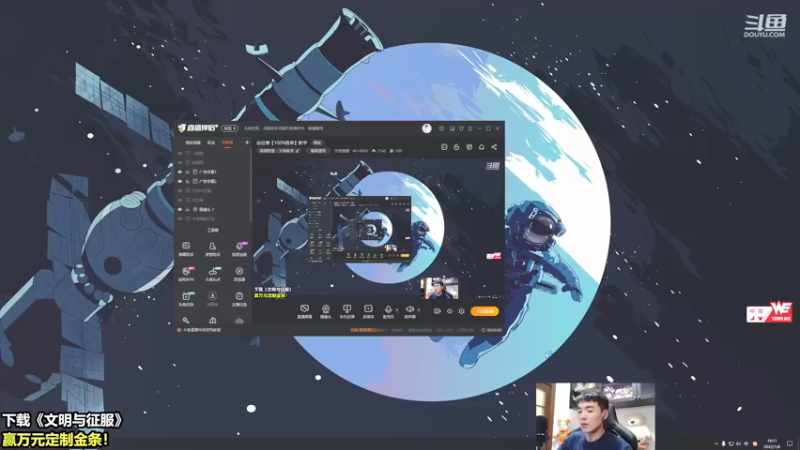Click the first square icon in stream header
The width and height of the screenshot is (800, 450).
(444, 147)
